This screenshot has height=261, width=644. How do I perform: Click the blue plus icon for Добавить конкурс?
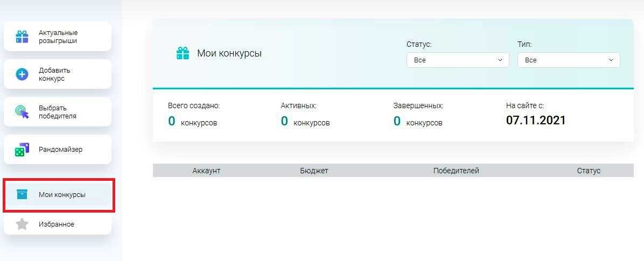(x=22, y=74)
